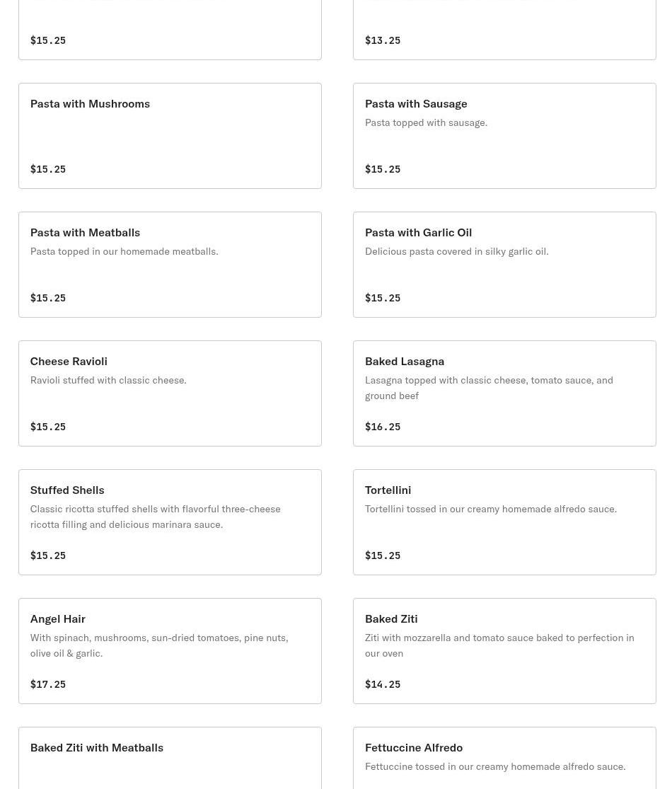
Task: Select the Pasta with Sausage menu item
Action: click(504, 136)
